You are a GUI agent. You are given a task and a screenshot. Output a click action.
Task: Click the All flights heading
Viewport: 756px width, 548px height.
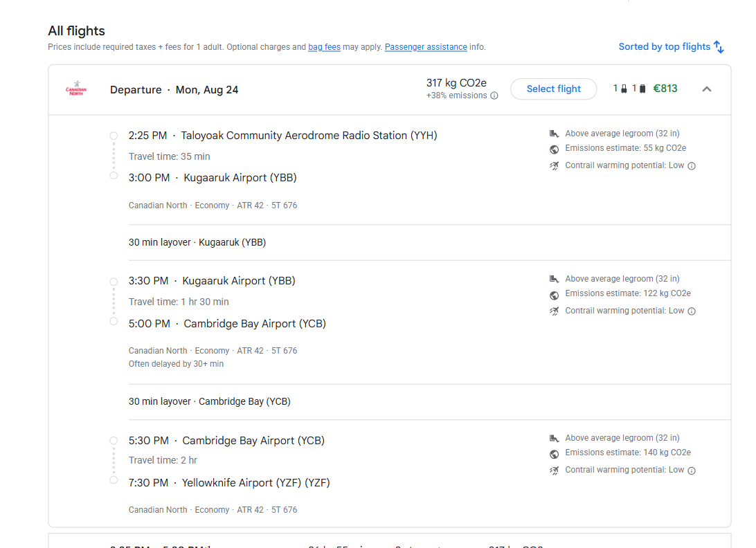76,31
